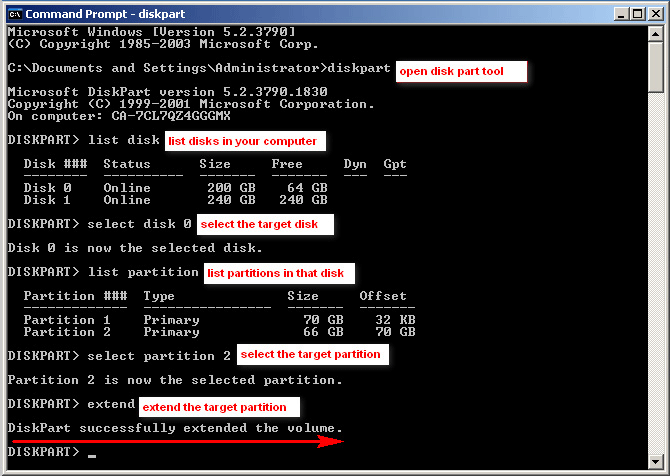Click 'On computer: CA-7CL7QZ4GGGMX' line

pyautogui.click(x=119, y=116)
